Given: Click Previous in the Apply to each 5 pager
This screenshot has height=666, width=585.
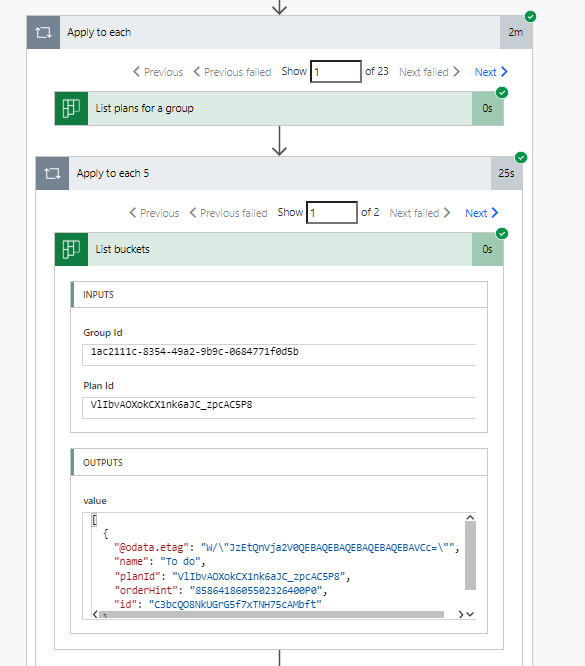Looking at the screenshot, I should (154, 213).
